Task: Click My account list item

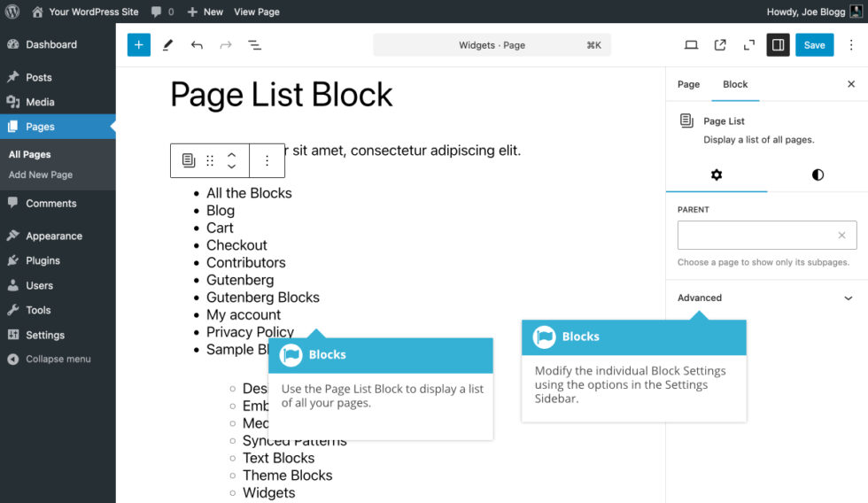Action: 244,315
